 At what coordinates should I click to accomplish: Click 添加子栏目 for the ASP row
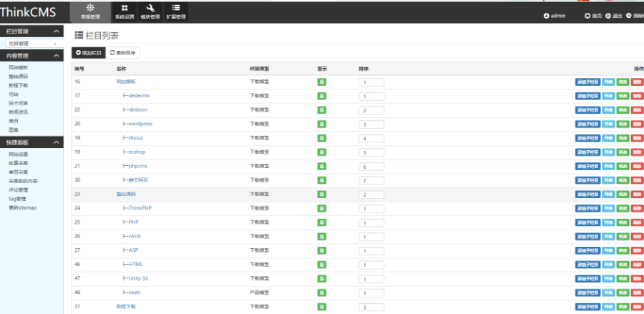(x=587, y=250)
